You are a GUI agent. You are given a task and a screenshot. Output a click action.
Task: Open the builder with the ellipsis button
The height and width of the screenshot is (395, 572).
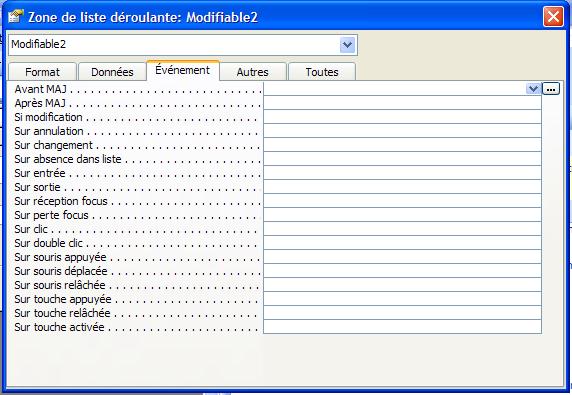[551, 89]
